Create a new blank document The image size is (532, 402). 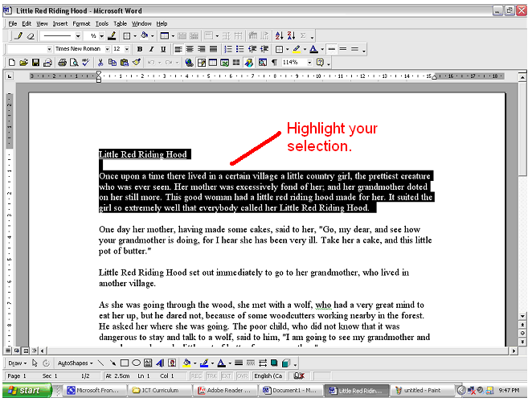[11, 63]
